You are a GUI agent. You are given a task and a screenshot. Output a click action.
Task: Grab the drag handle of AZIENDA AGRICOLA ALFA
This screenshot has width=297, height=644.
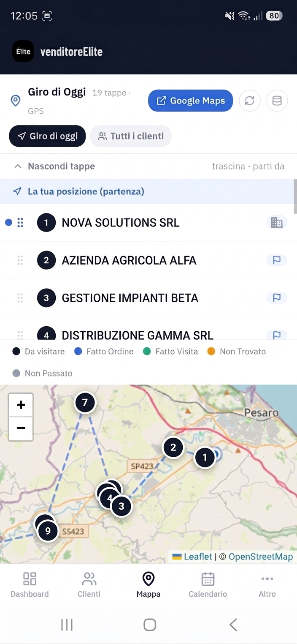click(x=20, y=260)
